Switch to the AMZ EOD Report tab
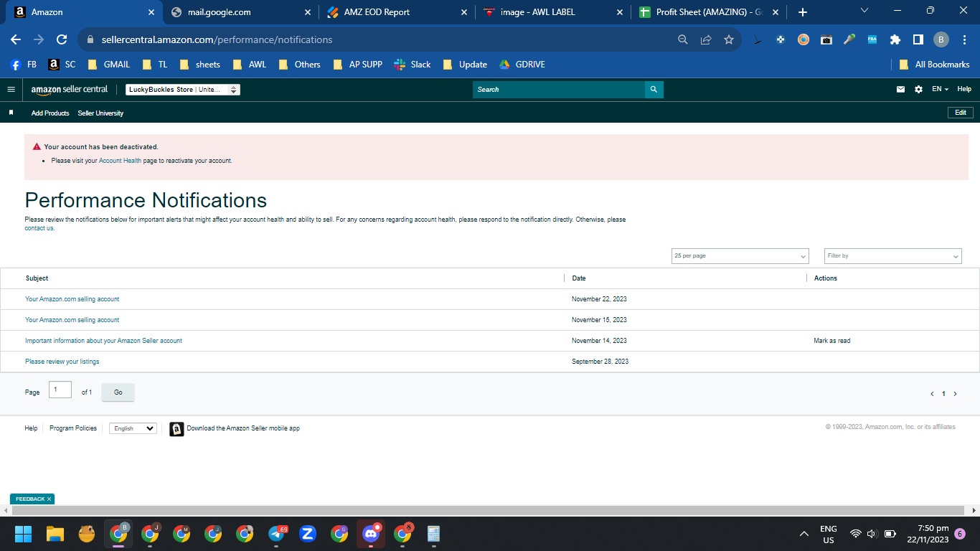 point(397,12)
